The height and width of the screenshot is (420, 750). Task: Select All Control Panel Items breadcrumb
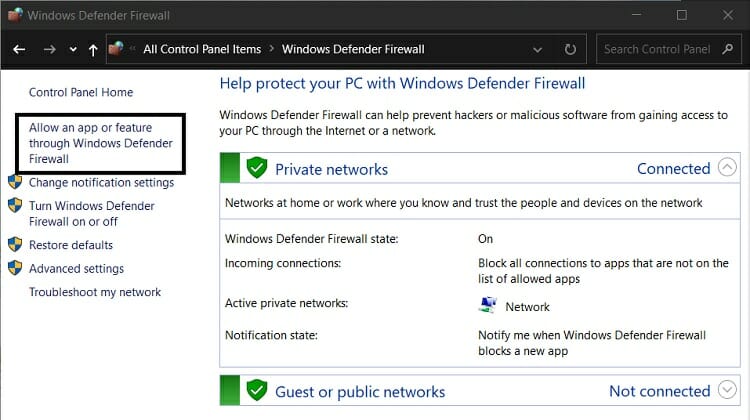tap(201, 49)
